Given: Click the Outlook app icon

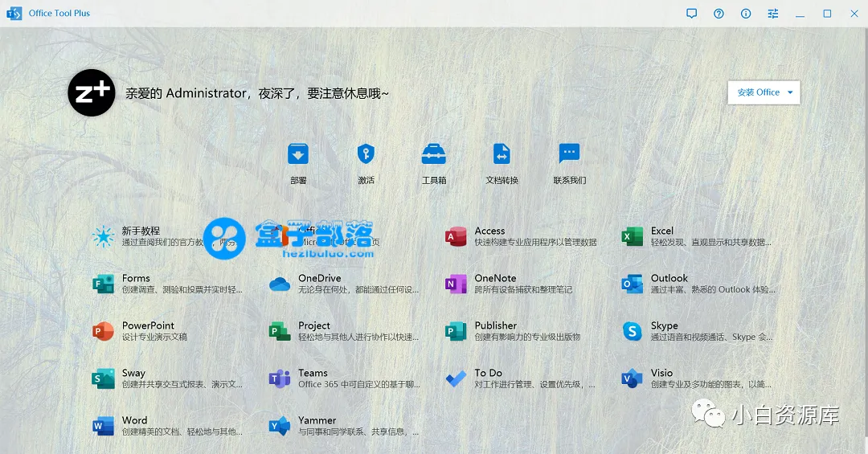Looking at the screenshot, I should coord(633,284).
